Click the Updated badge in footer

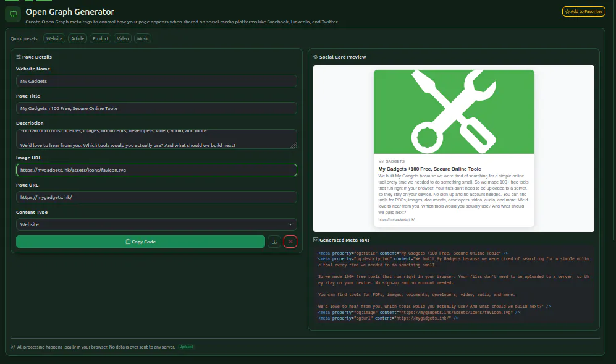[x=186, y=347]
